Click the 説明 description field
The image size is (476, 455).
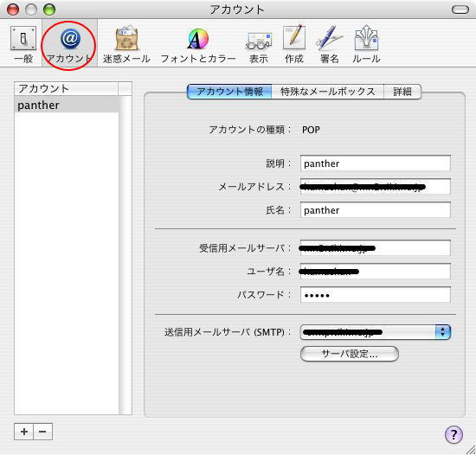376,163
